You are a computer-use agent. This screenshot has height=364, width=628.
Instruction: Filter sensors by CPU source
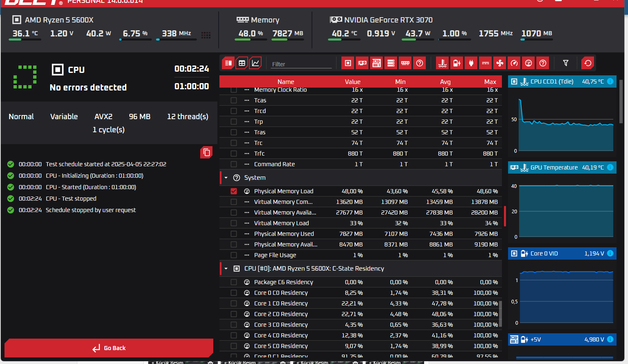tap(348, 63)
